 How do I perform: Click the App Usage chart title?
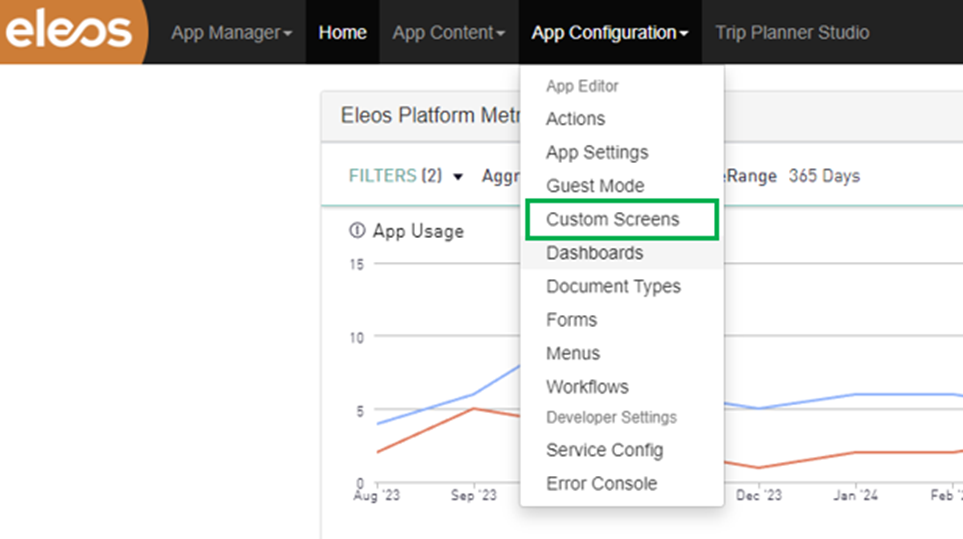[418, 231]
